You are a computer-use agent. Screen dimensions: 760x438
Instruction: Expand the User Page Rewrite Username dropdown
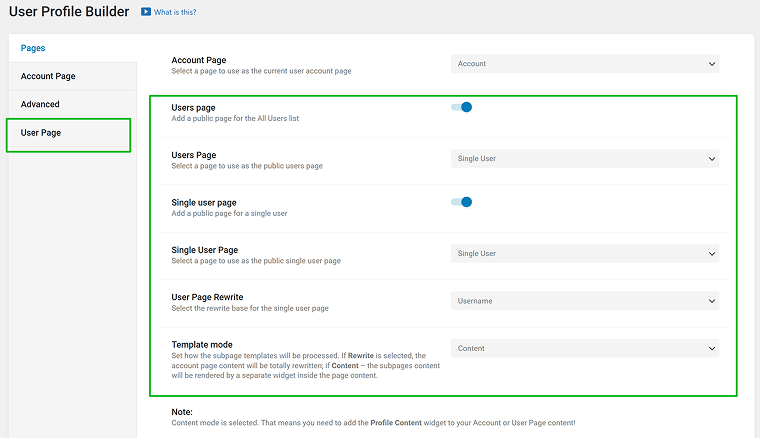585,301
